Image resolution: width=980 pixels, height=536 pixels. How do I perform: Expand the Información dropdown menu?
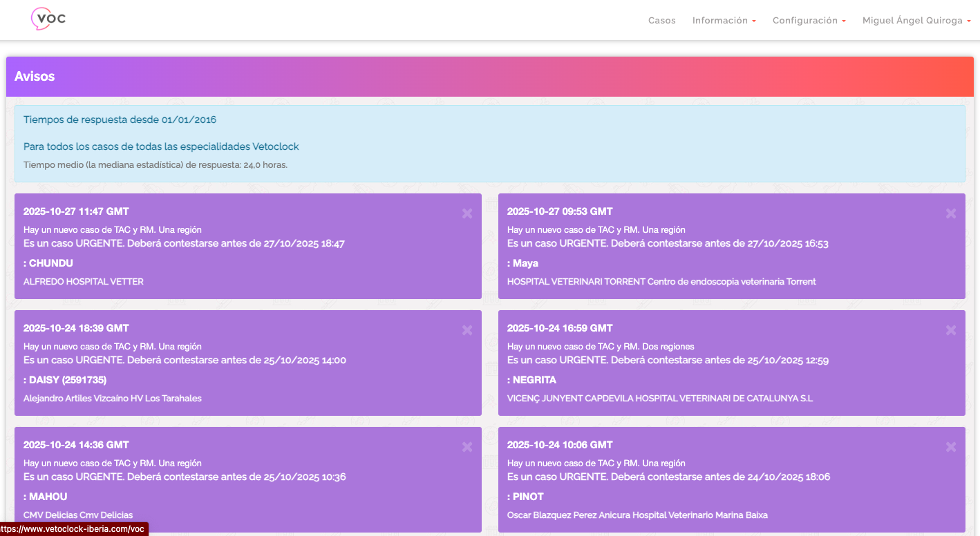pos(724,21)
